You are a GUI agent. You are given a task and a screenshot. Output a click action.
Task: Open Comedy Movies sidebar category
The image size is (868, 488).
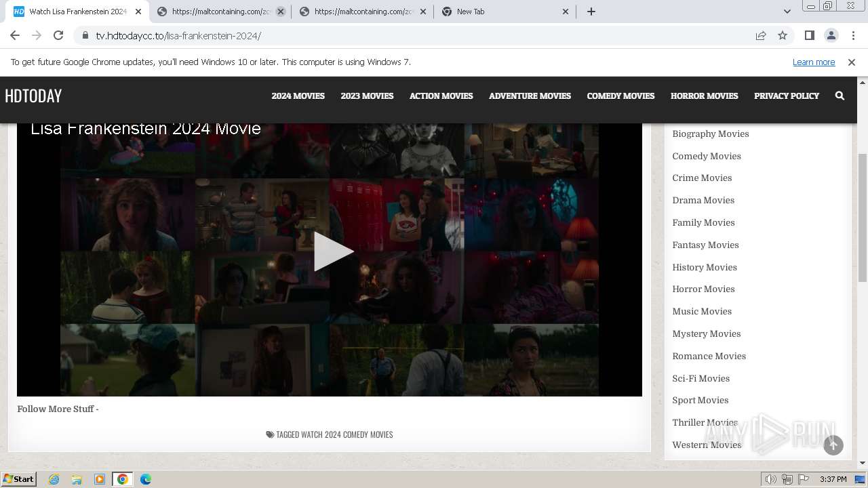[x=706, y=156]
